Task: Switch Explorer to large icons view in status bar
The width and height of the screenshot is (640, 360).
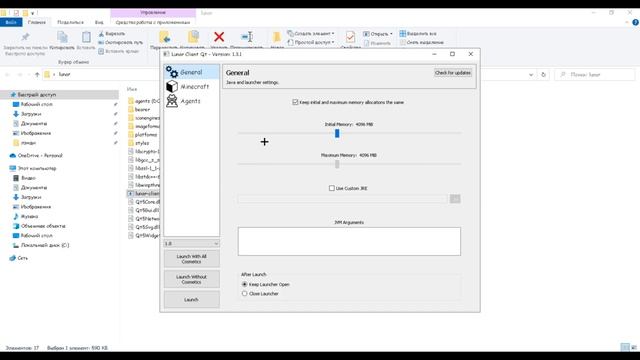Action: (x=634, y=347)
